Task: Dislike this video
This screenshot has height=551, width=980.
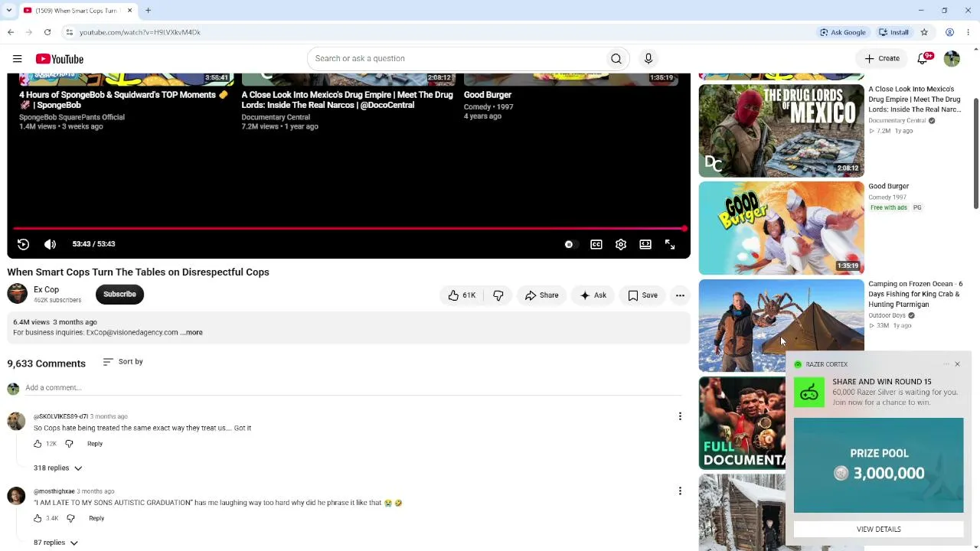Action: click(498, 295)
